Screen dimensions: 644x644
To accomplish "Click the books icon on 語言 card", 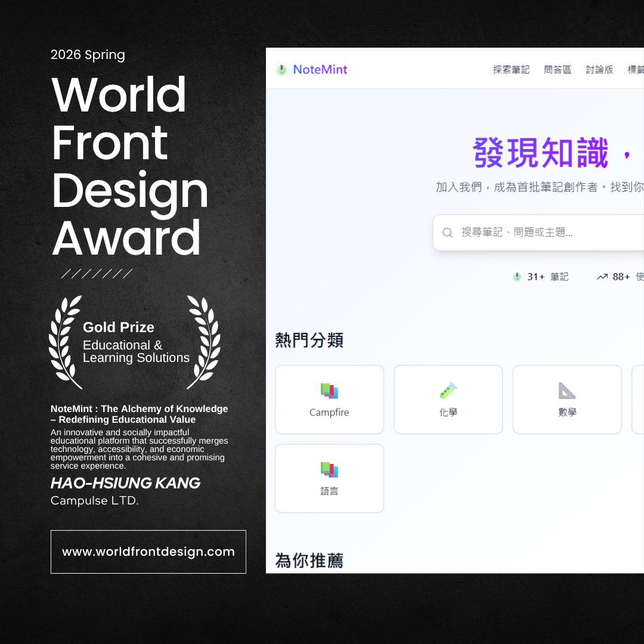I will [329, 469].
